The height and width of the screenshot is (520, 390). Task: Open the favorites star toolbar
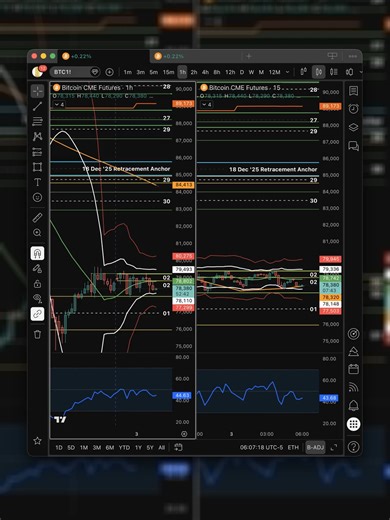point(37,441)
